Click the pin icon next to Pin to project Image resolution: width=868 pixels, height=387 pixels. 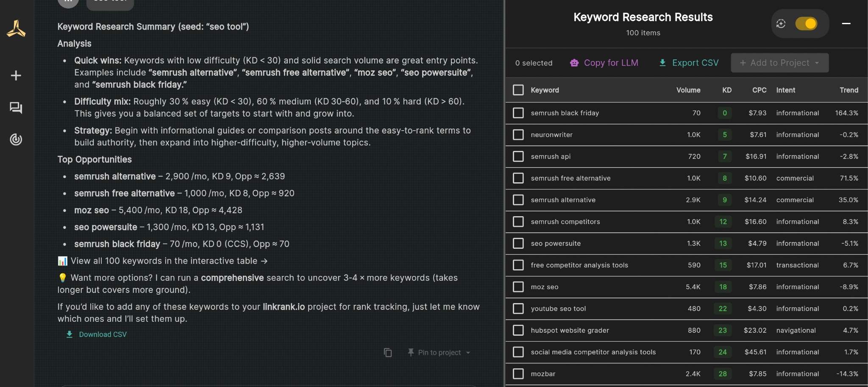point(410,352)
